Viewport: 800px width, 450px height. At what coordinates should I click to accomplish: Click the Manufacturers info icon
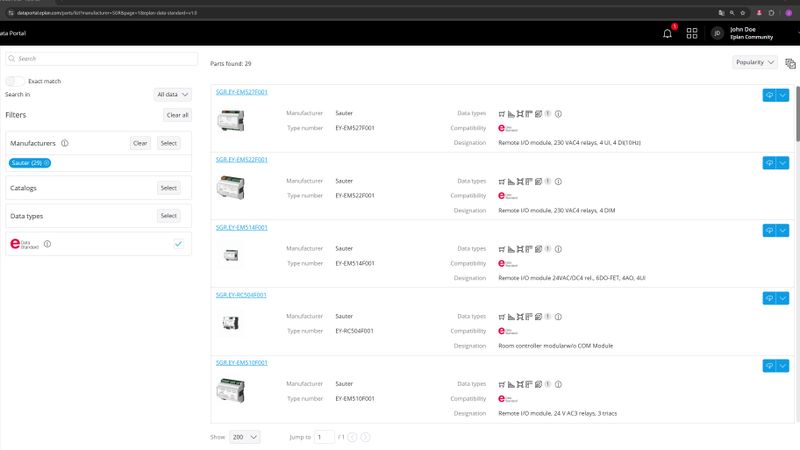[x=65, y=143]
